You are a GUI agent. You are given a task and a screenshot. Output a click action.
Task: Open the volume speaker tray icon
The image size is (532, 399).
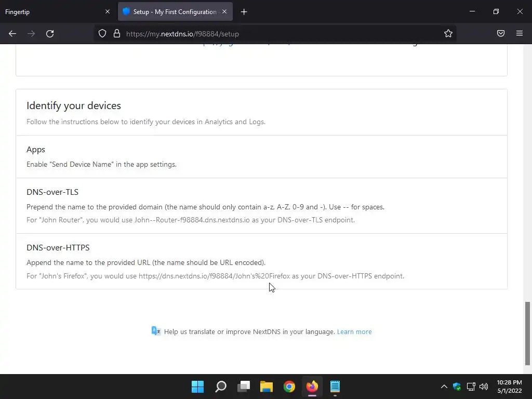[x=484, y=387]
